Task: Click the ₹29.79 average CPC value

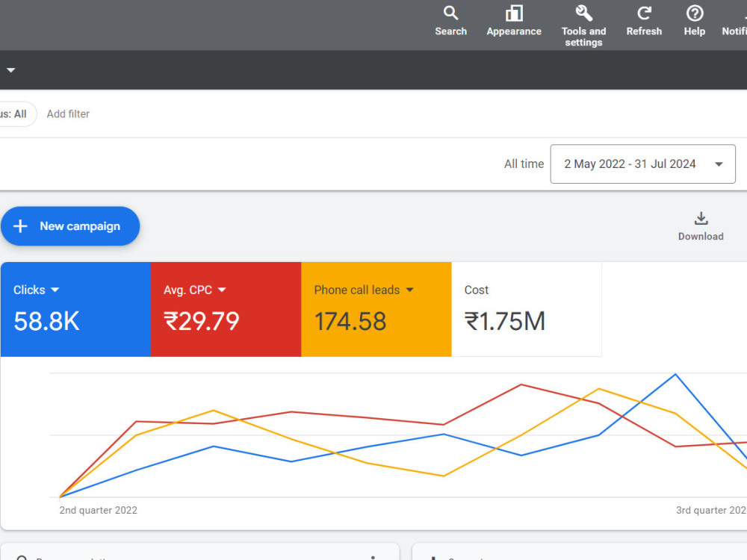Action: click(202, 321)
